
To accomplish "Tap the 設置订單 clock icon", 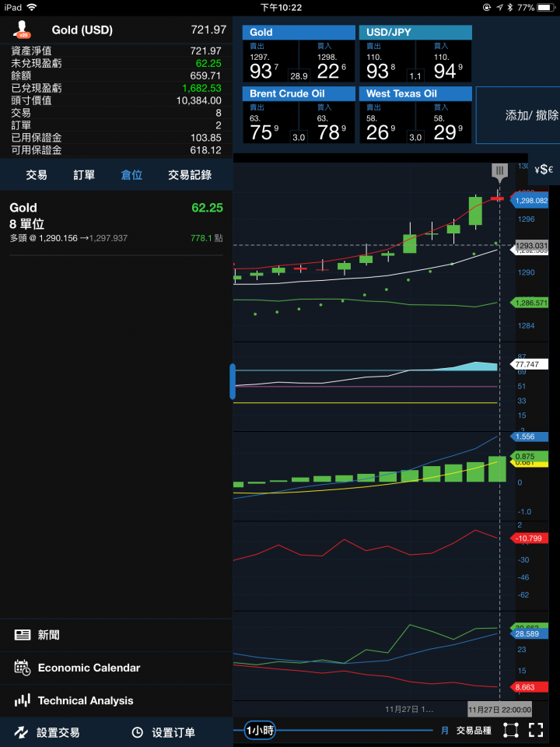I will point(138,732).
